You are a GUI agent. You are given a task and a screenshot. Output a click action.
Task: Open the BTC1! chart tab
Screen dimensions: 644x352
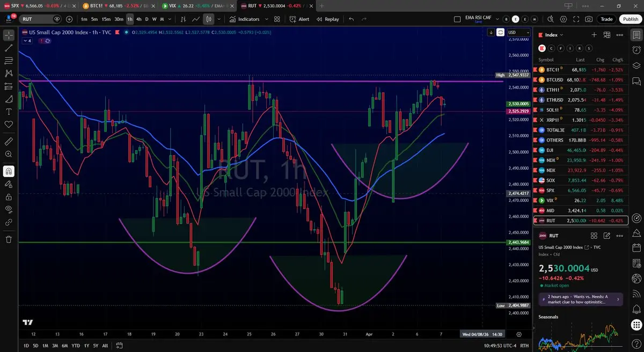tap(119, 5)
